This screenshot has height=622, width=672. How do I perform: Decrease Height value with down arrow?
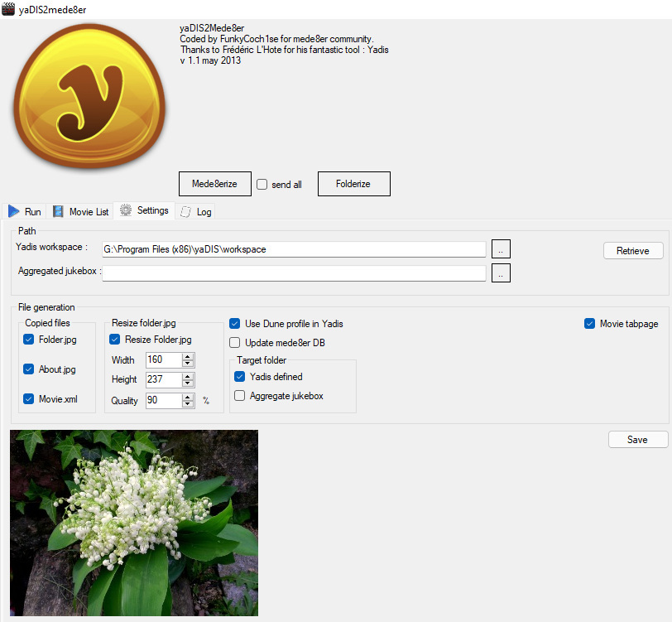click(x=187, y=383)
